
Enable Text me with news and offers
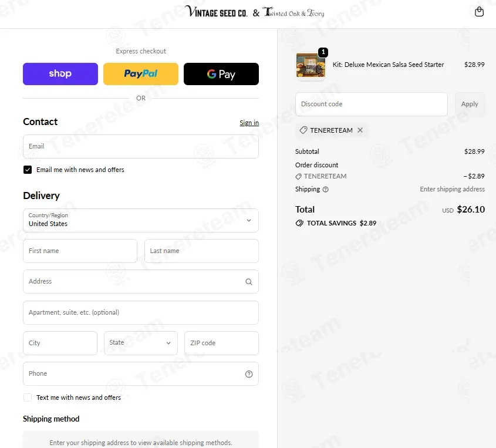click(x=28, y=398)
